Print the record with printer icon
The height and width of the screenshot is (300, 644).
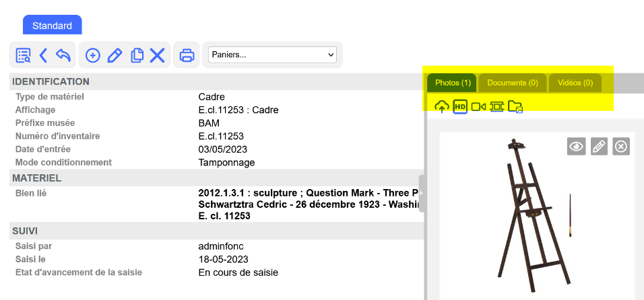tap(187, 55)
